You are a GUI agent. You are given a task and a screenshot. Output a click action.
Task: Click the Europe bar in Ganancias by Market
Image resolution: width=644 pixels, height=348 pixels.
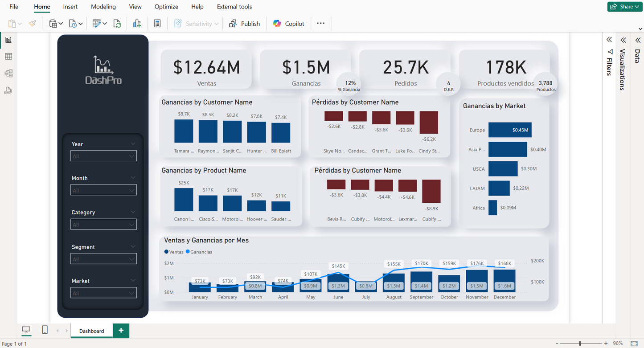pos(510,130)
